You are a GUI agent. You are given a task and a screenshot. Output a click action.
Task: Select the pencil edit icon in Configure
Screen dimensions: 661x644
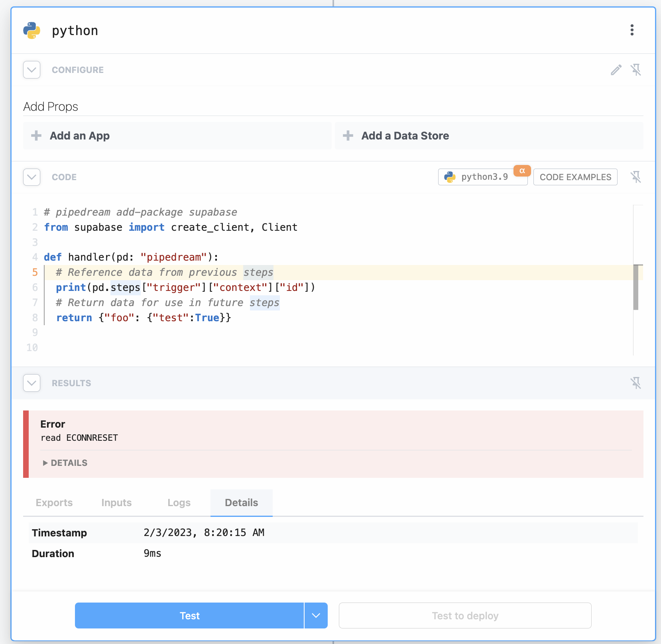(616, 70)
